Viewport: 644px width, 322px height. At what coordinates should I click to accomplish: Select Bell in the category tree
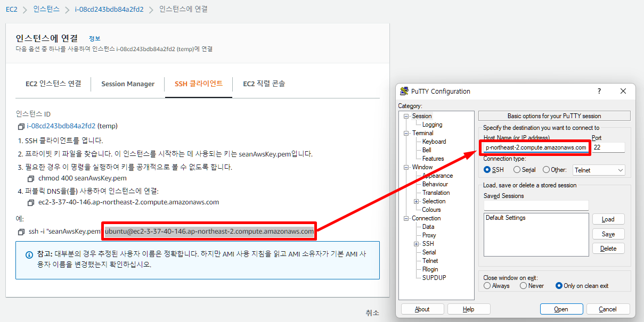(427, 150)
